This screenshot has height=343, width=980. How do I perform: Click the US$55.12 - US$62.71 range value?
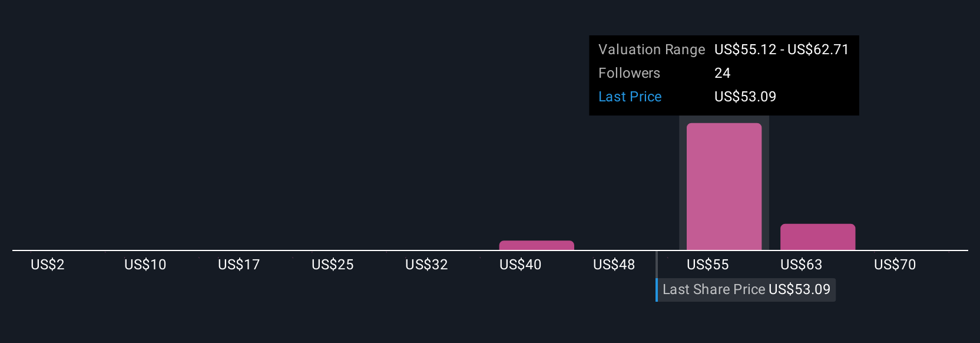click(782, 50)
